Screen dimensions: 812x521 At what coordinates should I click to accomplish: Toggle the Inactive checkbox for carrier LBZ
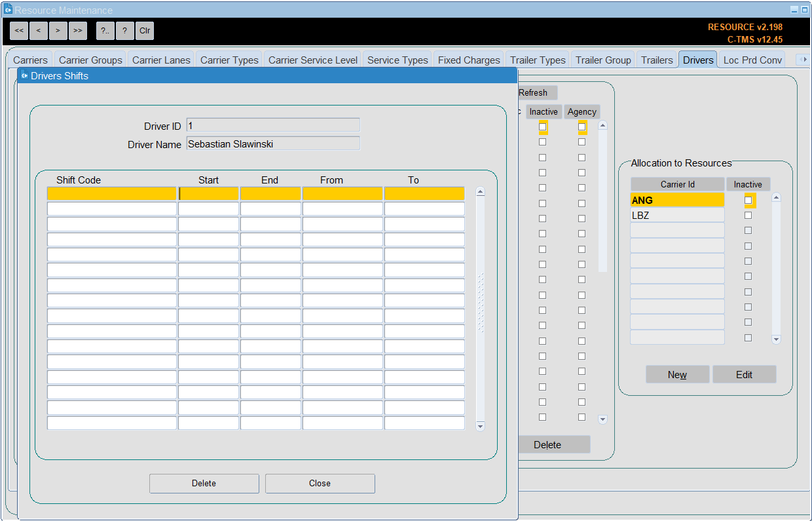(x=748, y=215)
